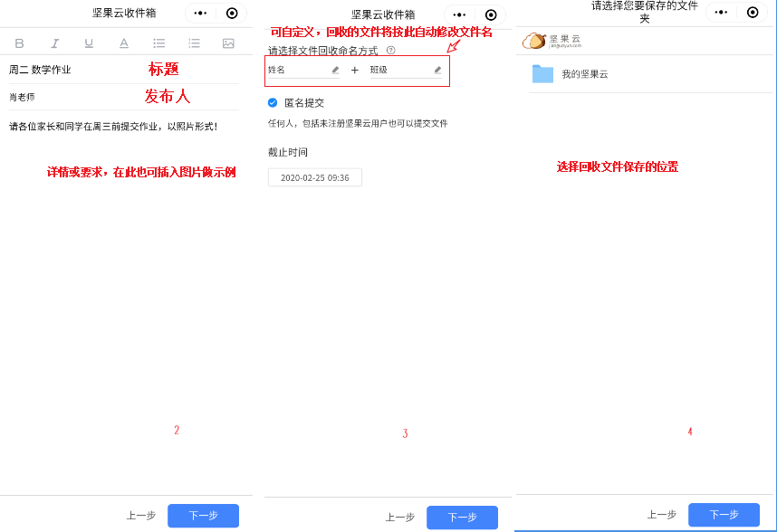The height and width of the screenshot is (532, 777).
Task: Click text 任何人，包括未注册坚果云用户也可以提交文件
Action: coord(358,123)
